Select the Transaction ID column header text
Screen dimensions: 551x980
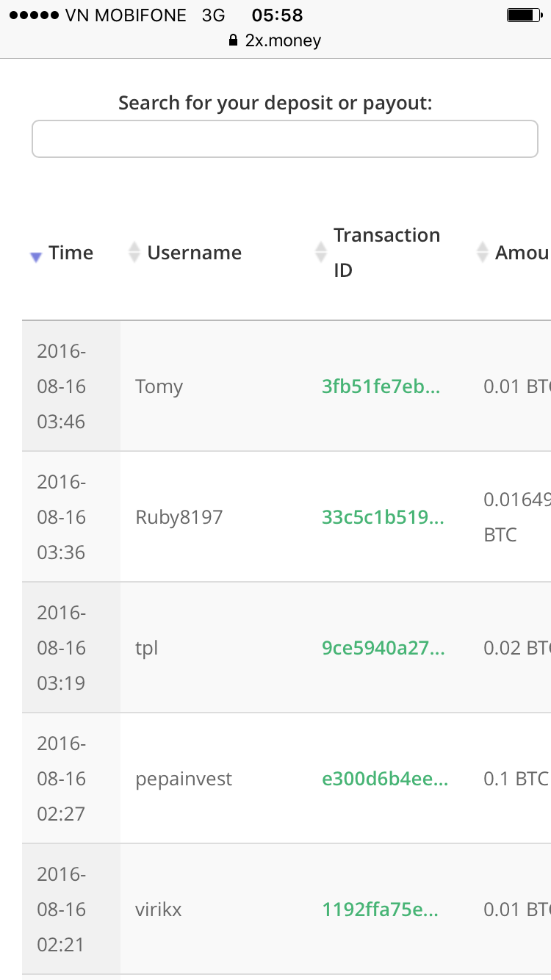386,253
